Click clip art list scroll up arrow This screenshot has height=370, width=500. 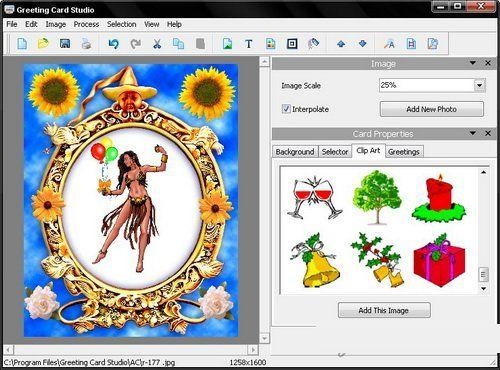[x=483, y=172]
